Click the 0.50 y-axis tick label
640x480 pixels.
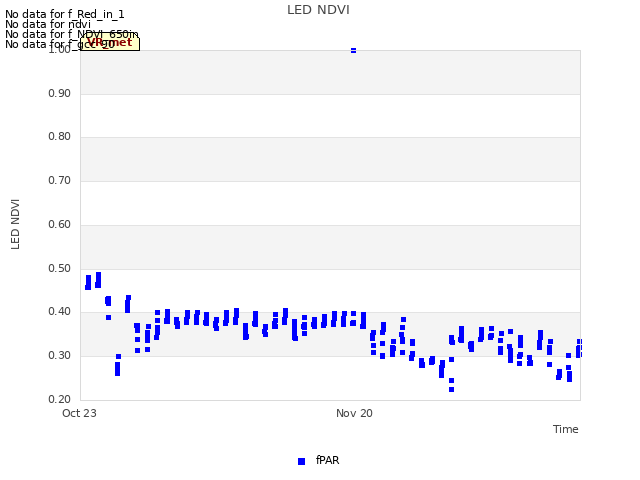[60, 269]
